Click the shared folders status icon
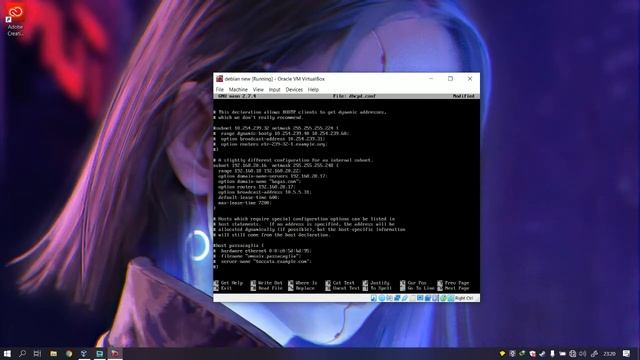This screenshot has height=360, width=640. click(412, 298)
